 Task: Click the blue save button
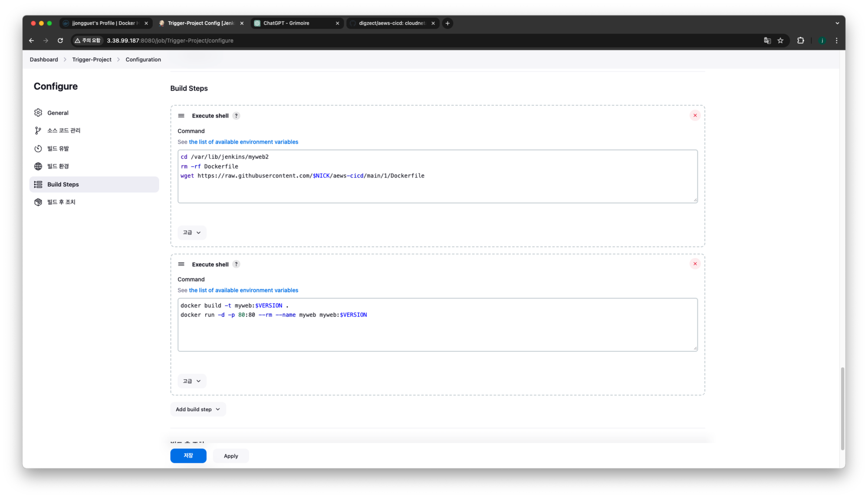(188, 455)
